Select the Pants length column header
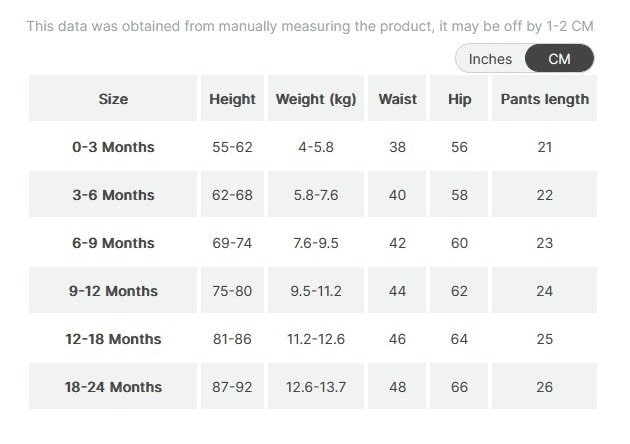Screen dimensions: 630x444 point(544,99)
